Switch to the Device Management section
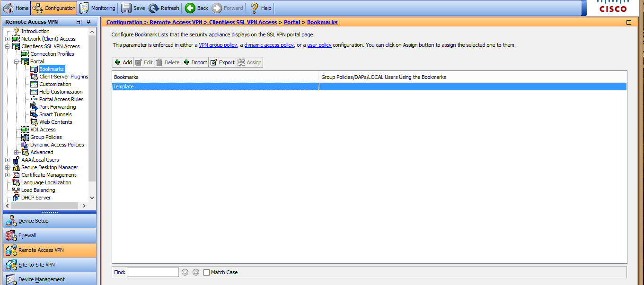 coord(50,279)
